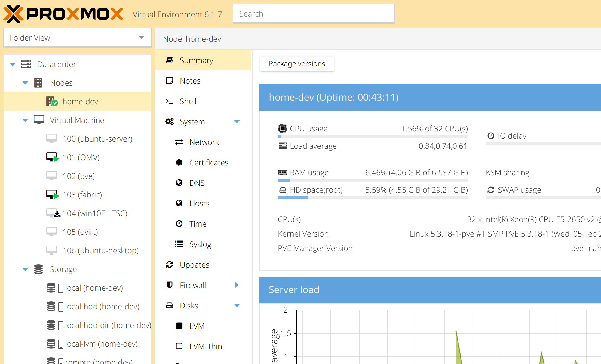
Task: Click the Disks drive icon
Action: point(170,305)
